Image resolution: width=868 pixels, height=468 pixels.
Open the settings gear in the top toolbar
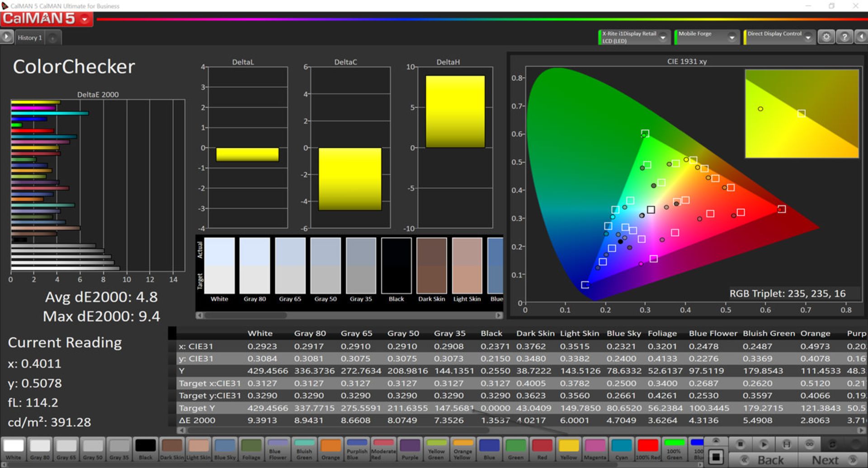(826, 37)
